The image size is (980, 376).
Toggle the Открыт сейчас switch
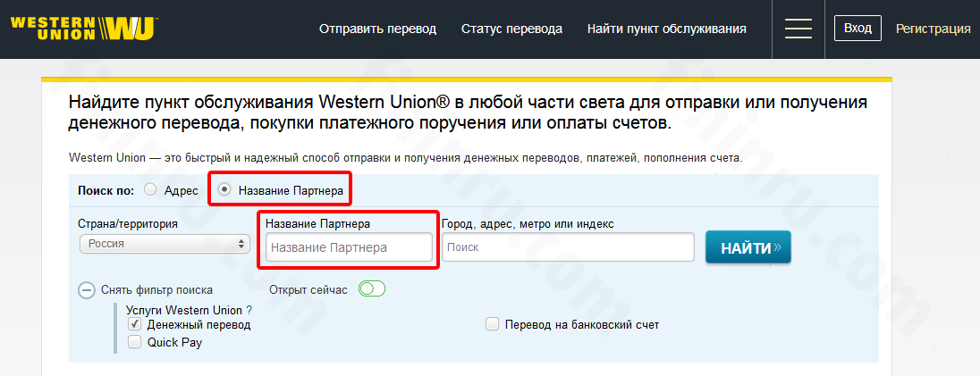click(372, 289)
